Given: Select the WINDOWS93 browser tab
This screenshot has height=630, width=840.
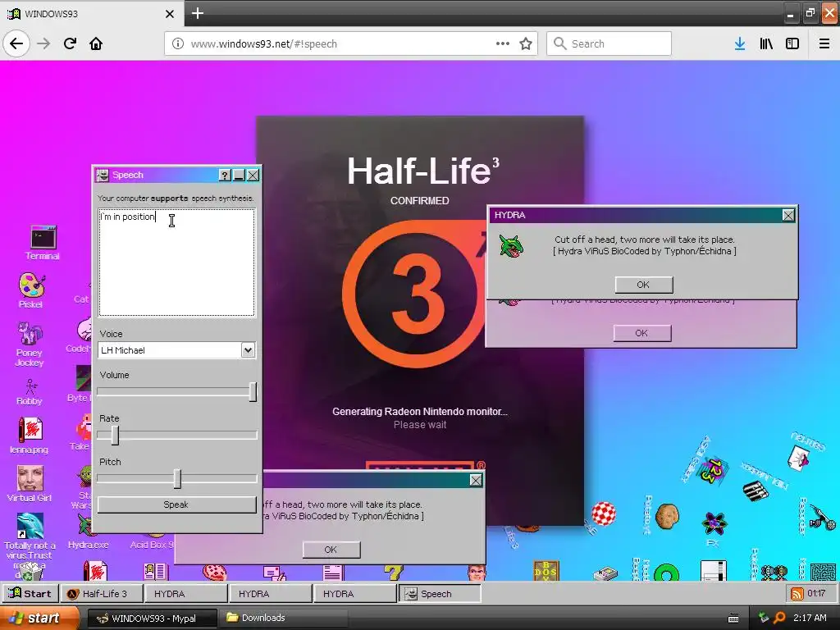Looking at the screenshot, I should [91, 13].
